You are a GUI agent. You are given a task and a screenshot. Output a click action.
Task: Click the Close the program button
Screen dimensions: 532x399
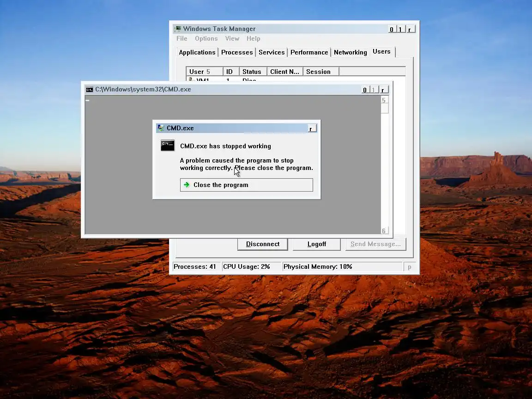click(x=246, y=185)
